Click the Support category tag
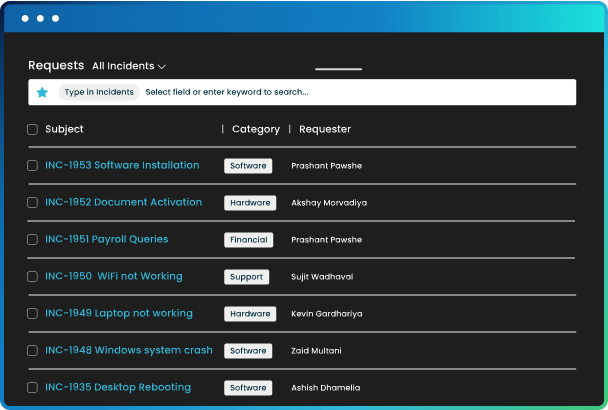 (247, 277)
